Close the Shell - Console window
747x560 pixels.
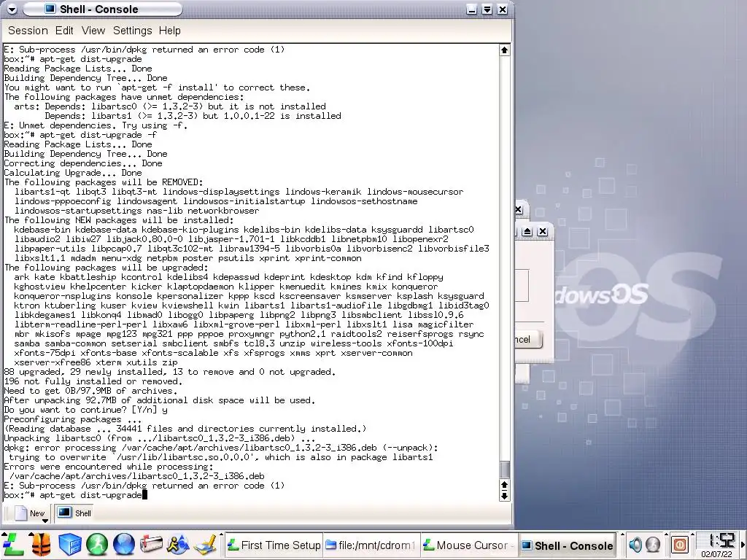click(x=502, y=9)
